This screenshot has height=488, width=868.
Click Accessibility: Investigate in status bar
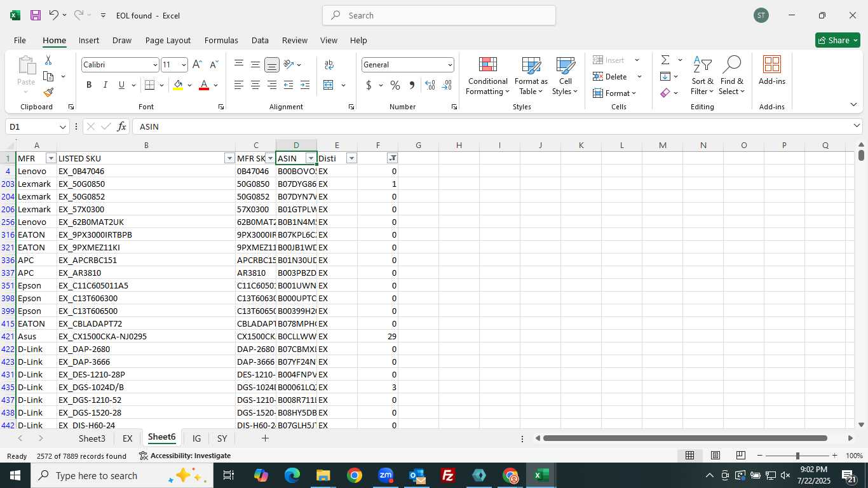click(x=185, y=456)
